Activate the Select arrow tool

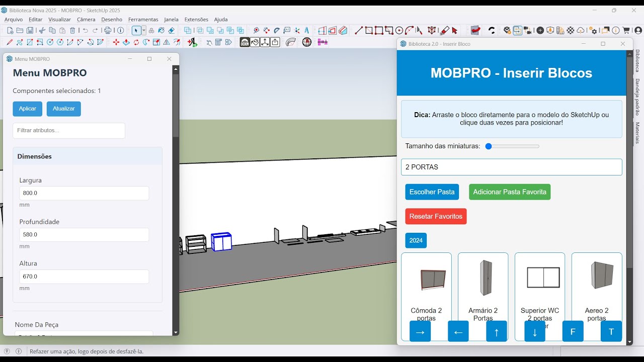click(136, 30)
